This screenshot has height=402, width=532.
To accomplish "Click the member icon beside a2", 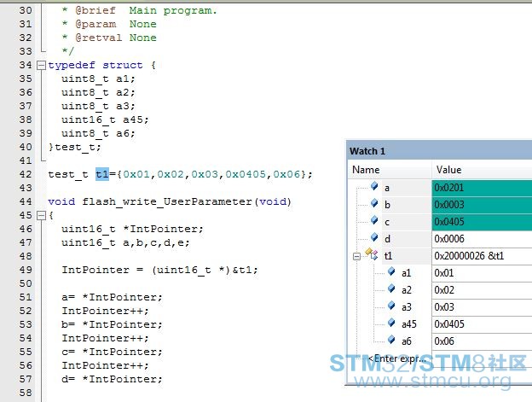I will point(391,288).
